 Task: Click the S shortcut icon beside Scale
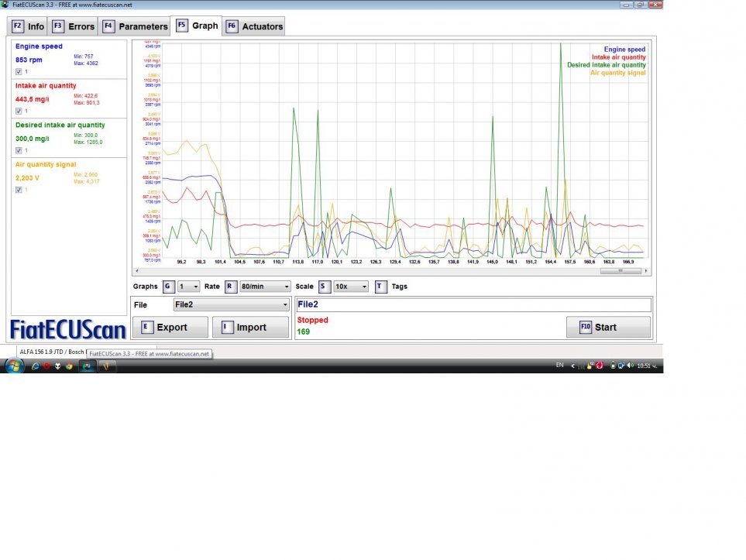pos(324,287)
